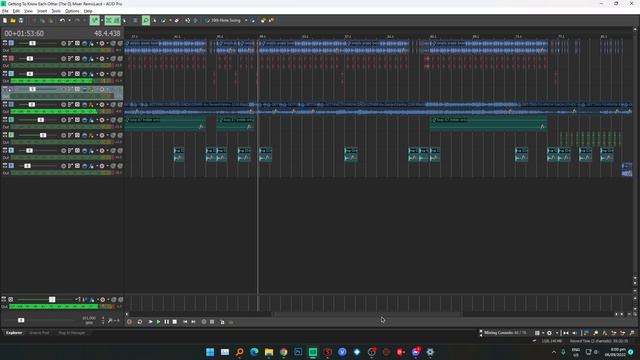The image size is (640, 360).
Task: Click the volume slider handle on track seven
Action: click(x=43, y=135)
